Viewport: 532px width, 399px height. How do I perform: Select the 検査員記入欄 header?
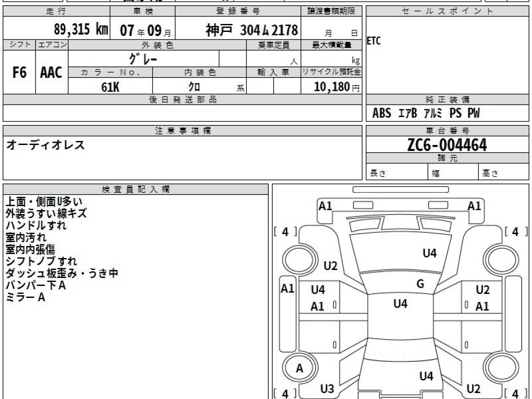pos(136,189)
